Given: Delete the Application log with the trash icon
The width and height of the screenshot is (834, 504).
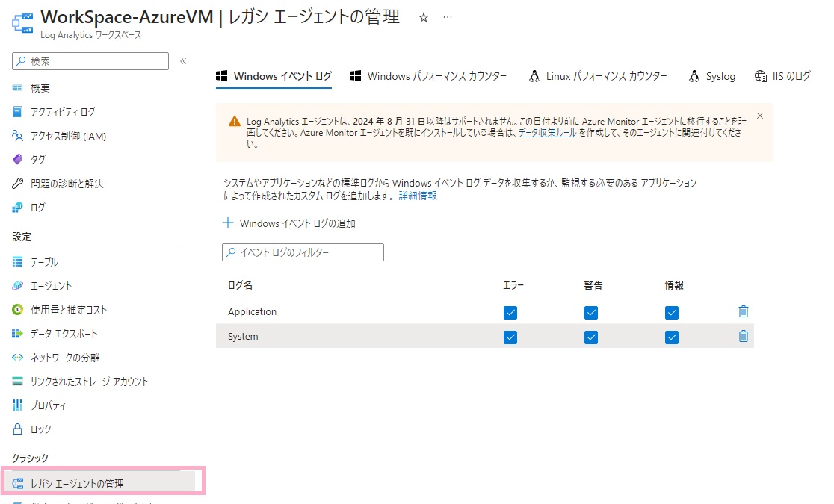Looking at the screenshot, I should 744,311.
